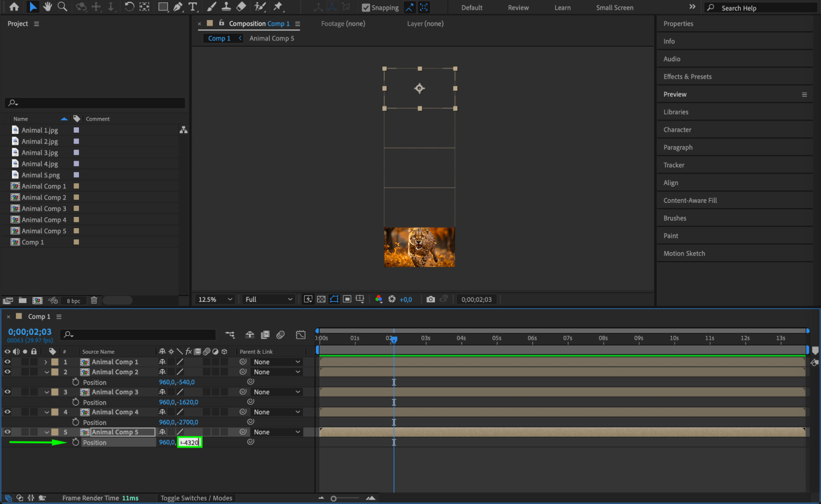Click the trash delete icon in Project panel
This screenshot has width=821, height=504.
tap(94, 300)
